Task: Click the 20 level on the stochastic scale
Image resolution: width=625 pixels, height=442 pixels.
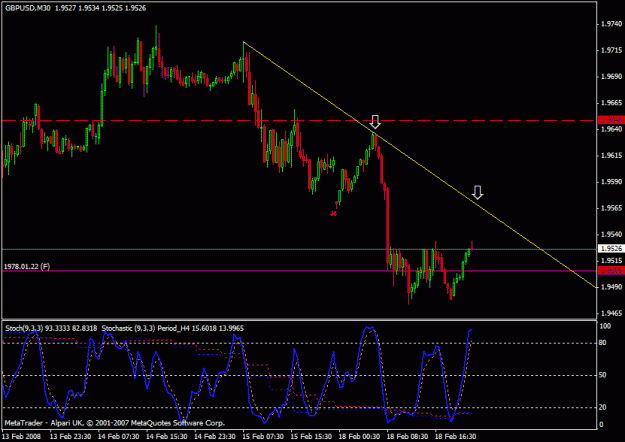Action: tap(603, 407)
